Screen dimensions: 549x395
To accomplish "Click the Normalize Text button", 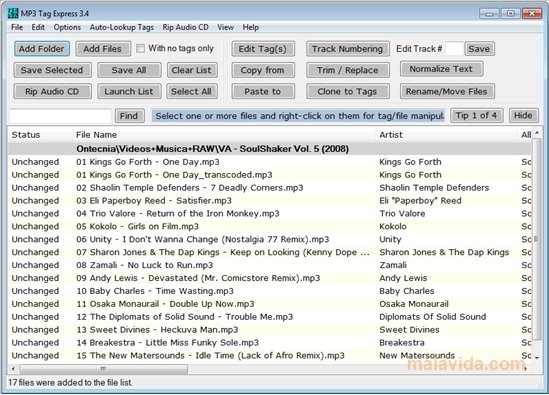I will (x=441, y=69).
